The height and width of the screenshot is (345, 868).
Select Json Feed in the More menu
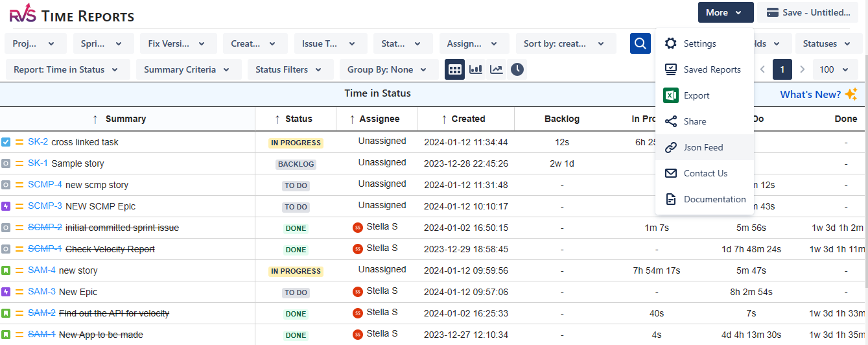tap(705, 147)
